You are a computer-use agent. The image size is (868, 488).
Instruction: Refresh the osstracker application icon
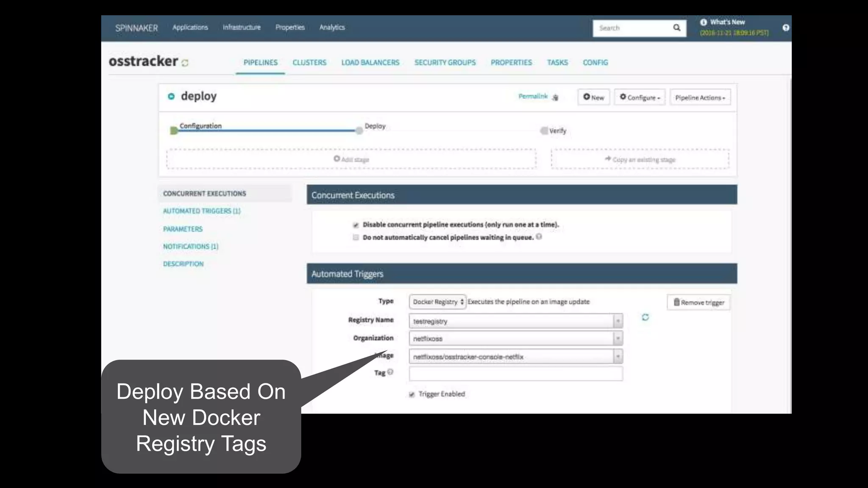click(x=185, y=63)
